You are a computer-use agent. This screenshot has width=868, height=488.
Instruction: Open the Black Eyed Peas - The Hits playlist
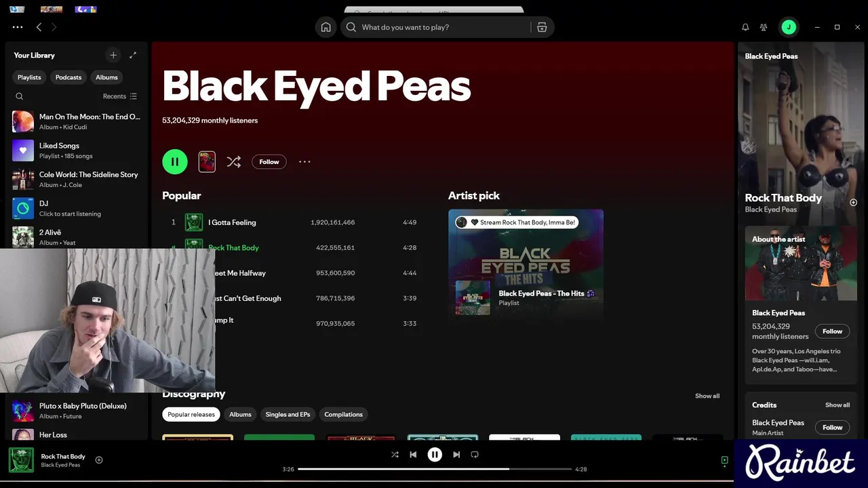[547, 293]
